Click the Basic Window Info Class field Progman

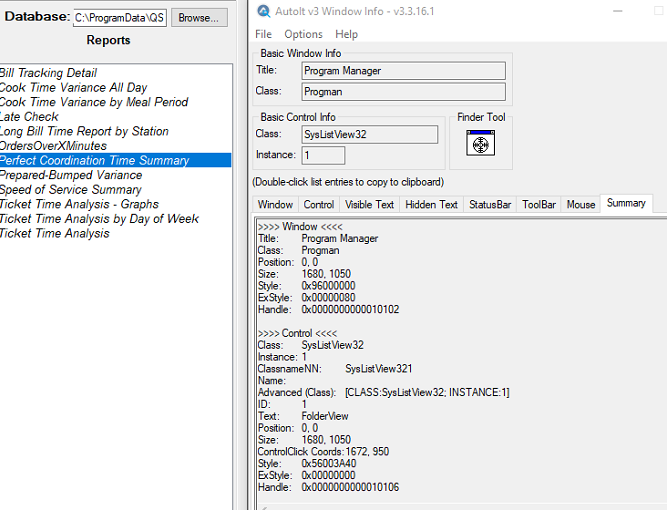coord(404,91)
